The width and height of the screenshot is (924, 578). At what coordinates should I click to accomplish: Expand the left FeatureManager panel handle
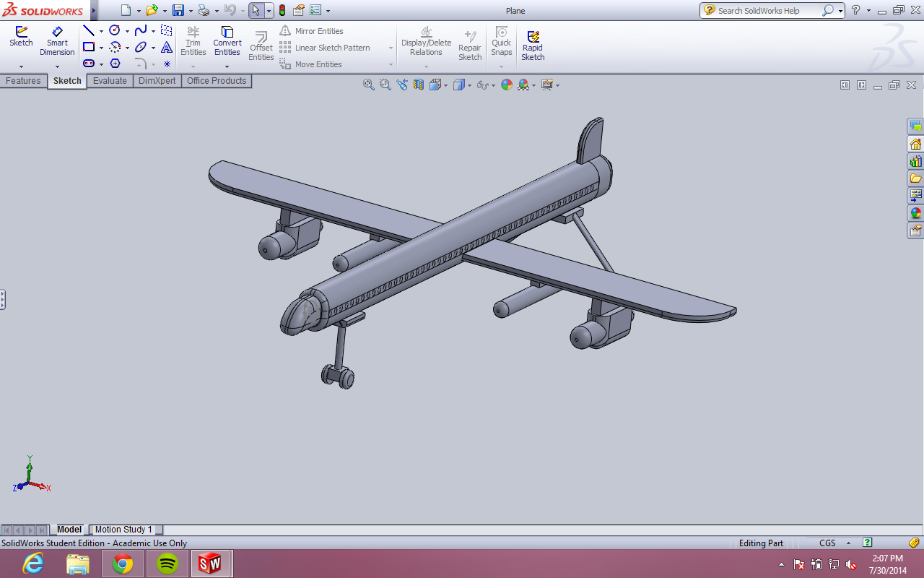tap(2, 300)
